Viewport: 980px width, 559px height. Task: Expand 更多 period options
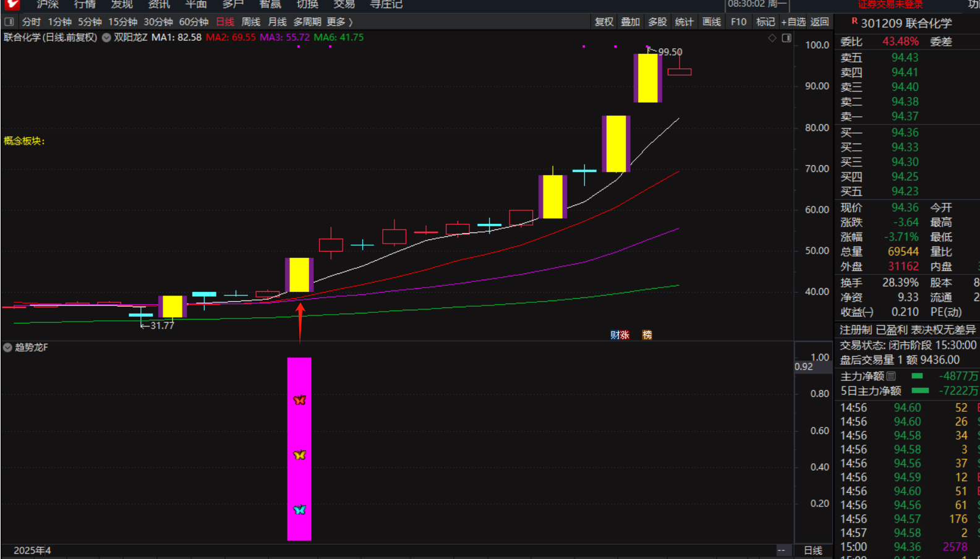coord(339,22)
